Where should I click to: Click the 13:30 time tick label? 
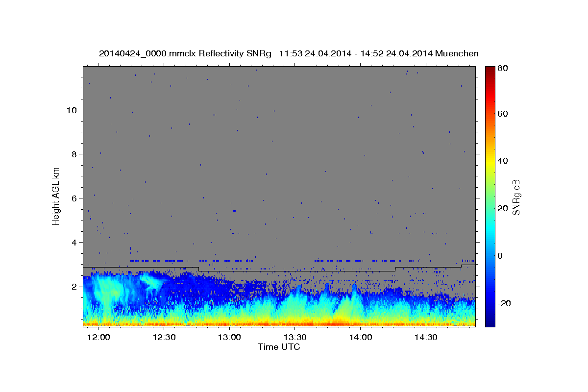pyautogui.click(x=295, y=338)
